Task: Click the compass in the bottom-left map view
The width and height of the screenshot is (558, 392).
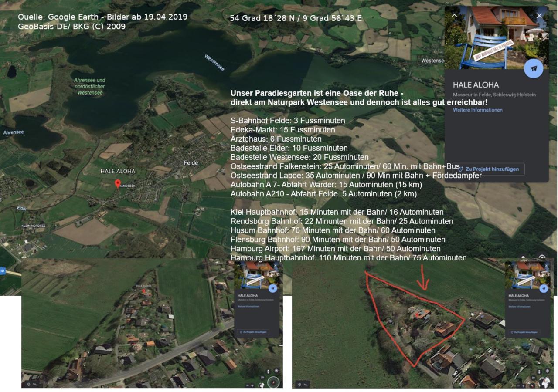Action: (x=273, y=382)
